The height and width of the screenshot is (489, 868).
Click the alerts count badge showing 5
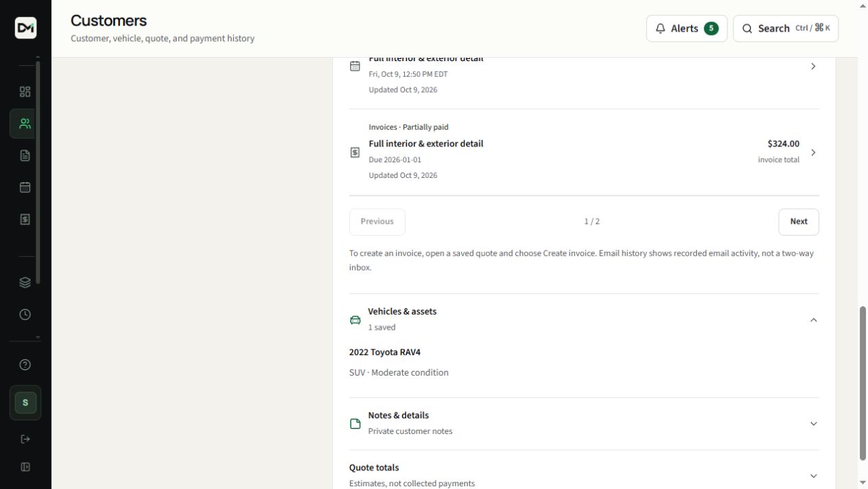coord(711,28)
